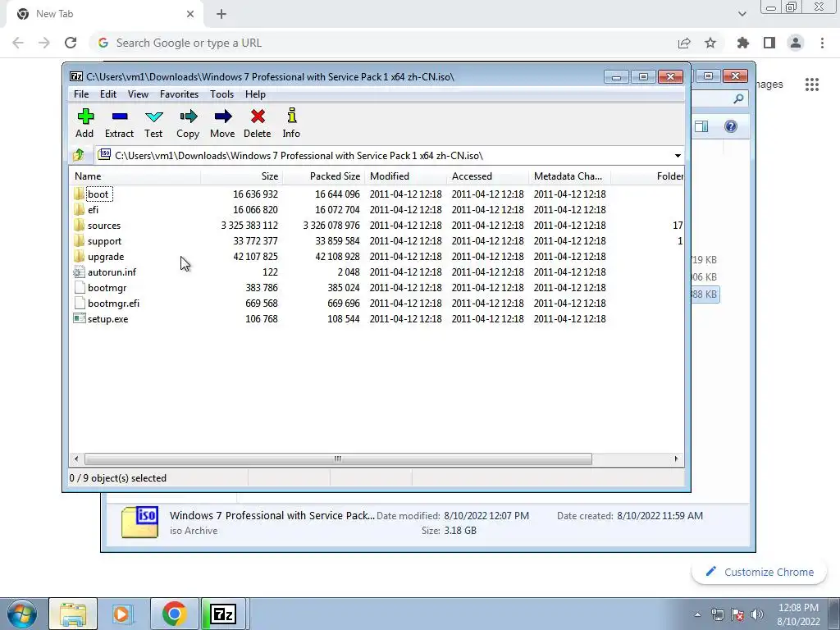The width and height of the screenshot is (840, 630).
Task: Open Windows Media Player taskbar icon
Action: tap(123, 614)
